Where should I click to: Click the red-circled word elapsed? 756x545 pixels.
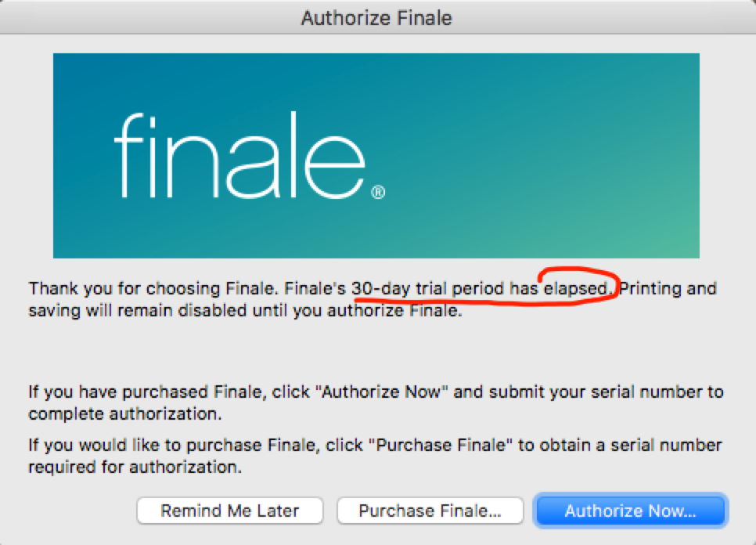click(575, 289)
